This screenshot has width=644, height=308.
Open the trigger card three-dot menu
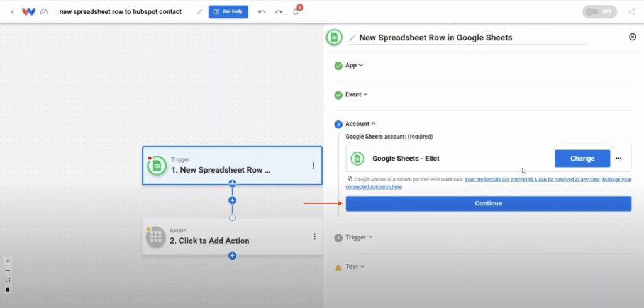click(x=313, y=165)
